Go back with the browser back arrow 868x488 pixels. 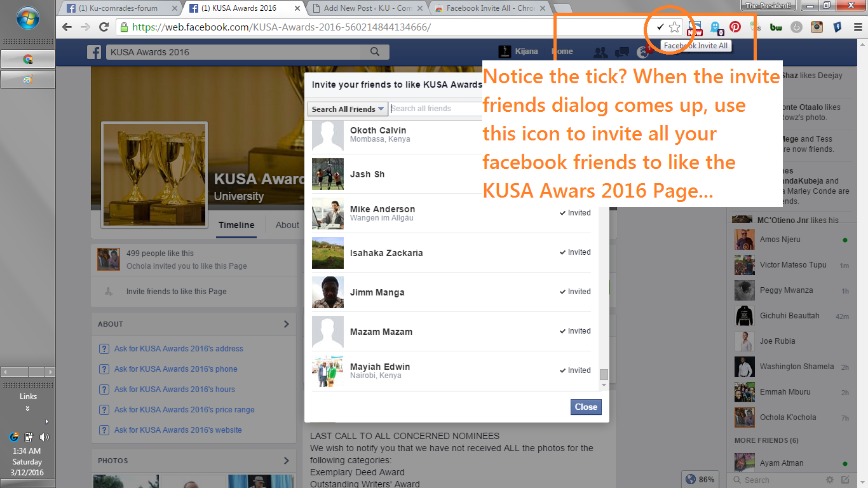click(67, 27)
